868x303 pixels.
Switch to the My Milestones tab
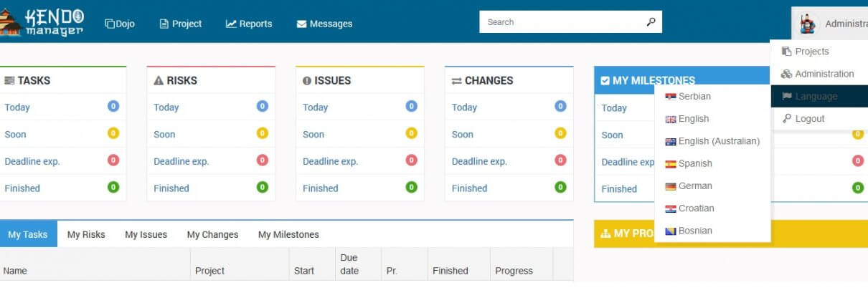click(x=288, y=234)
